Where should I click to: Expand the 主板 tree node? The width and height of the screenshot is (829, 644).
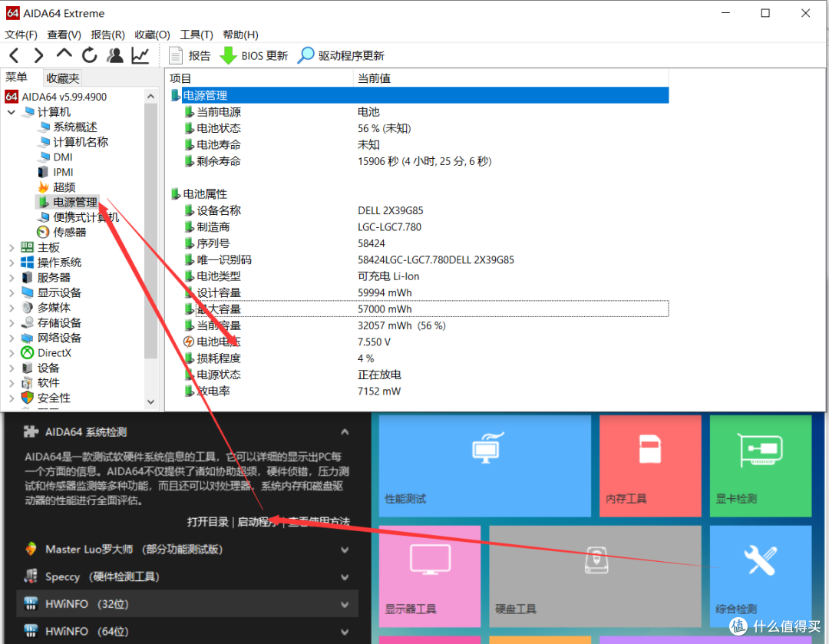click(x=11, y=247)
